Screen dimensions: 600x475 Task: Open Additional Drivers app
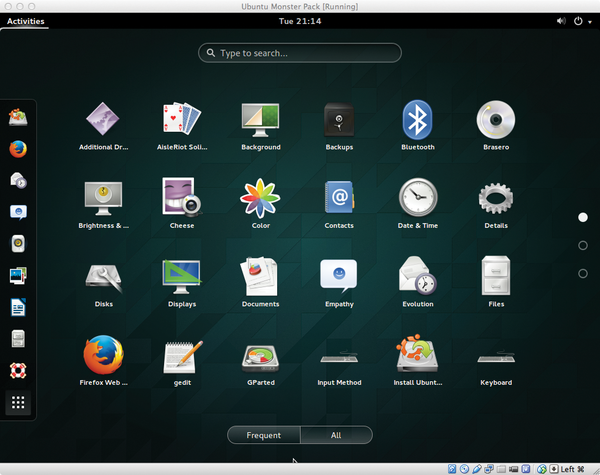103,126
